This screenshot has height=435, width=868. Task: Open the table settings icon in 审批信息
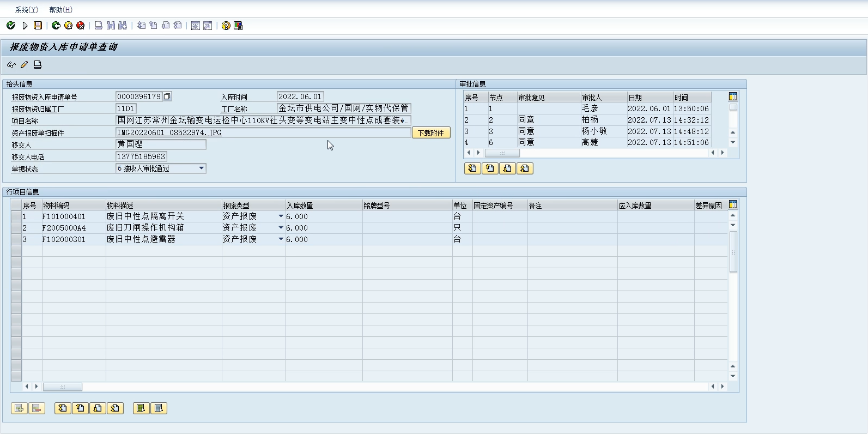(733, 96)
